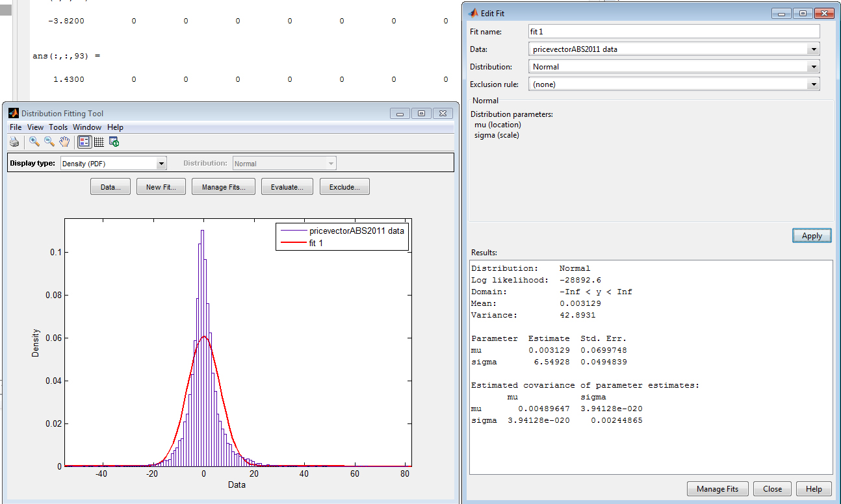Click the Exclude button
This screenshot has width=841, height=504.
[344, 187]
